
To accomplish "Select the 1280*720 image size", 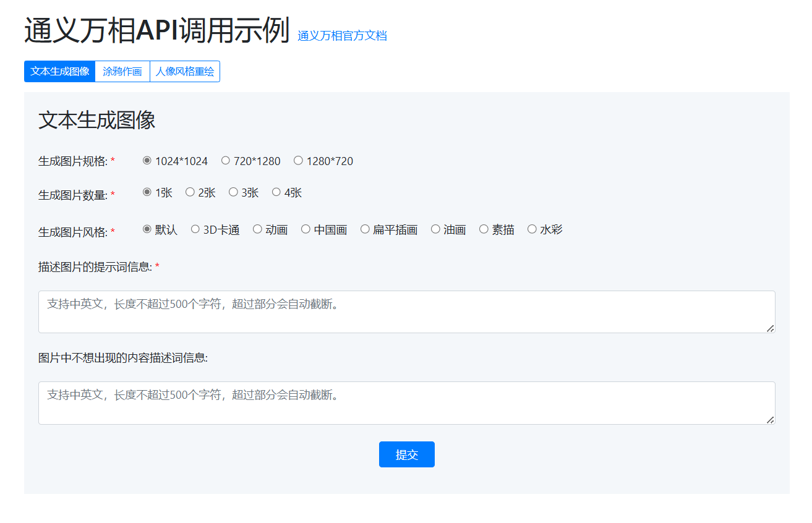I will (x=299, y=161).
